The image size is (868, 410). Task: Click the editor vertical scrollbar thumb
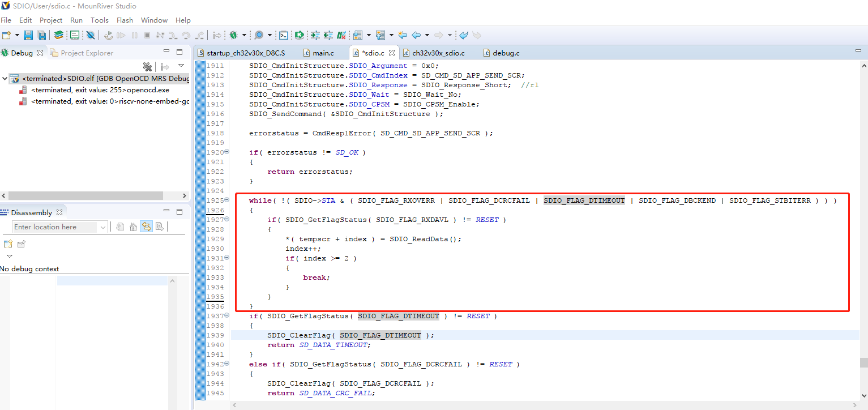pos(863,362)
